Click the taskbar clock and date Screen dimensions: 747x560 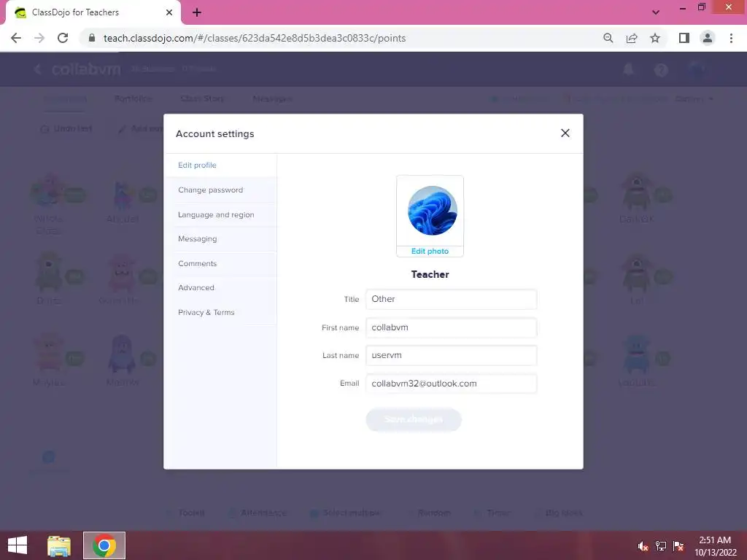715,546
